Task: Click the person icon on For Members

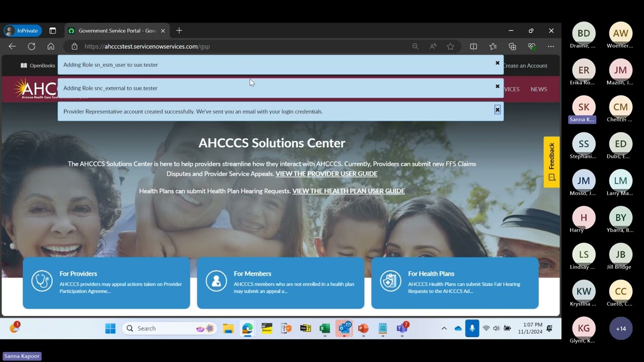Action: [216, 281]
